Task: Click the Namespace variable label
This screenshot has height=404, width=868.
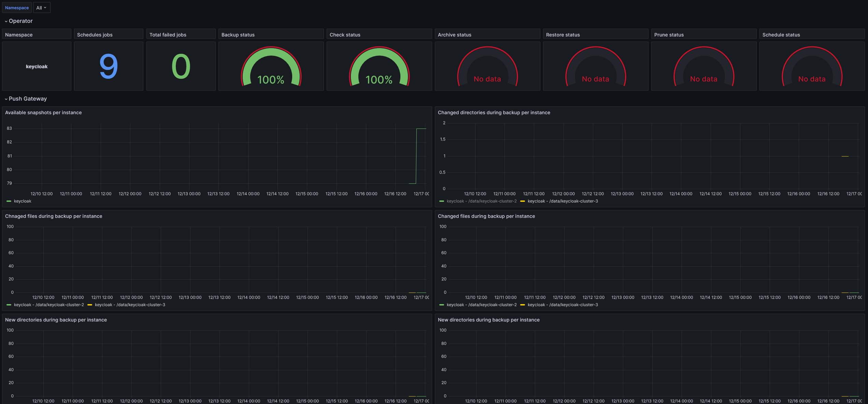Action: pyautogui.click(x=17, y=8)
